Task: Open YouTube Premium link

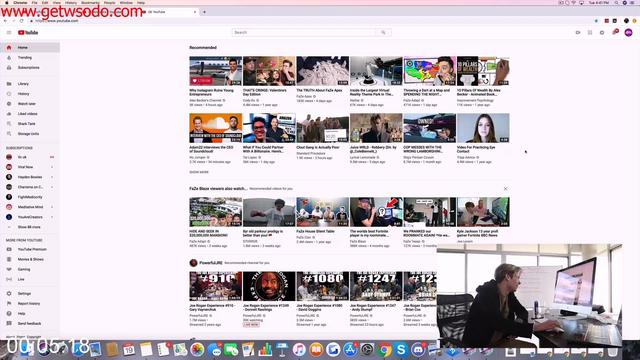Action: pos(30,249)
